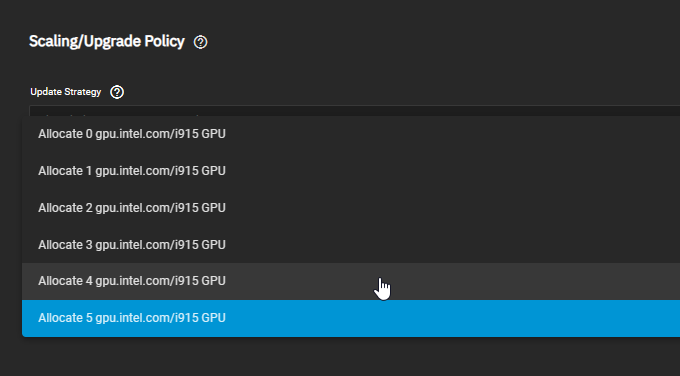Click dark area below list to dismiss
Image resolution: width=680 pixels, height=376 pixels.
pyautogui.click(x=340, y=356)
